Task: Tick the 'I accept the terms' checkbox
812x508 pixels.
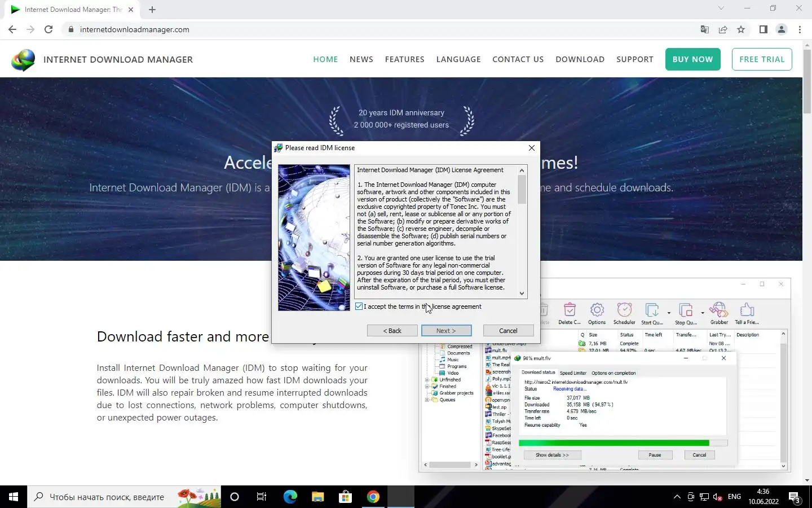Action: point(359,306)
